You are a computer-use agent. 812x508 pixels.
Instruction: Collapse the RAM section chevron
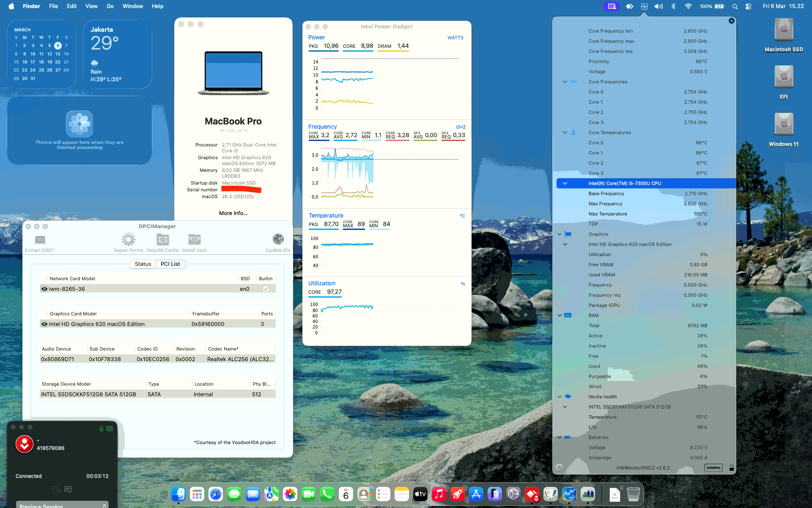tap(559, 315)
